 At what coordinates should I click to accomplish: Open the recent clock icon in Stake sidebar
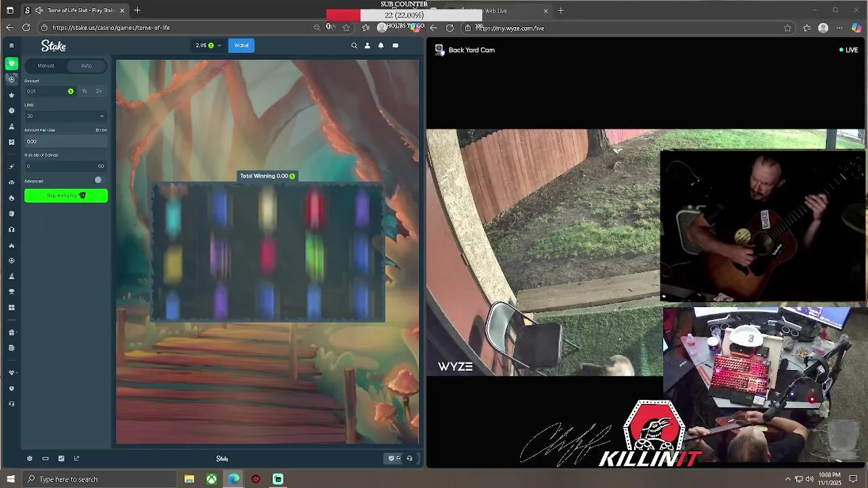point(12,110)
